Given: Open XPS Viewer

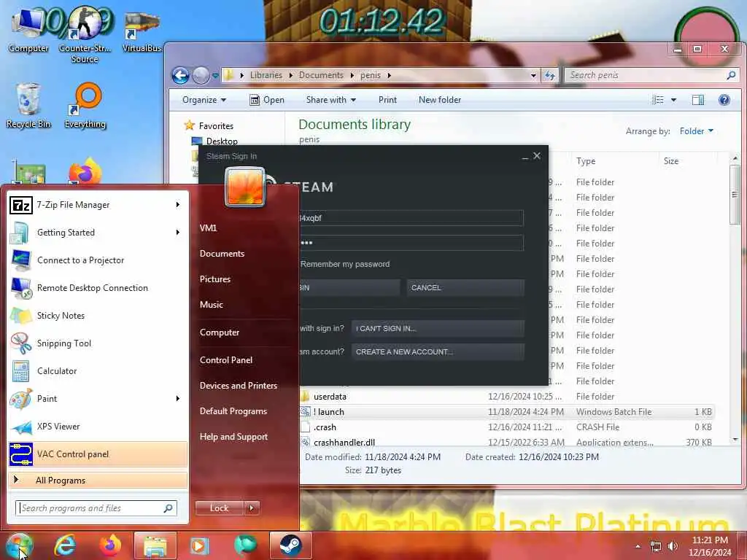Looking at the screenshot, I should tap(98, 426).
